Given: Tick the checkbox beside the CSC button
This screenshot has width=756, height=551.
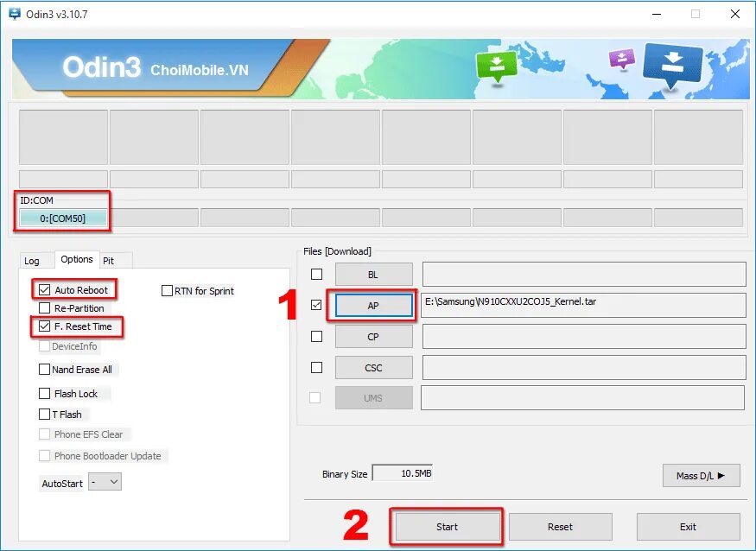Looking at the screenshot, I should pos(317,367).
